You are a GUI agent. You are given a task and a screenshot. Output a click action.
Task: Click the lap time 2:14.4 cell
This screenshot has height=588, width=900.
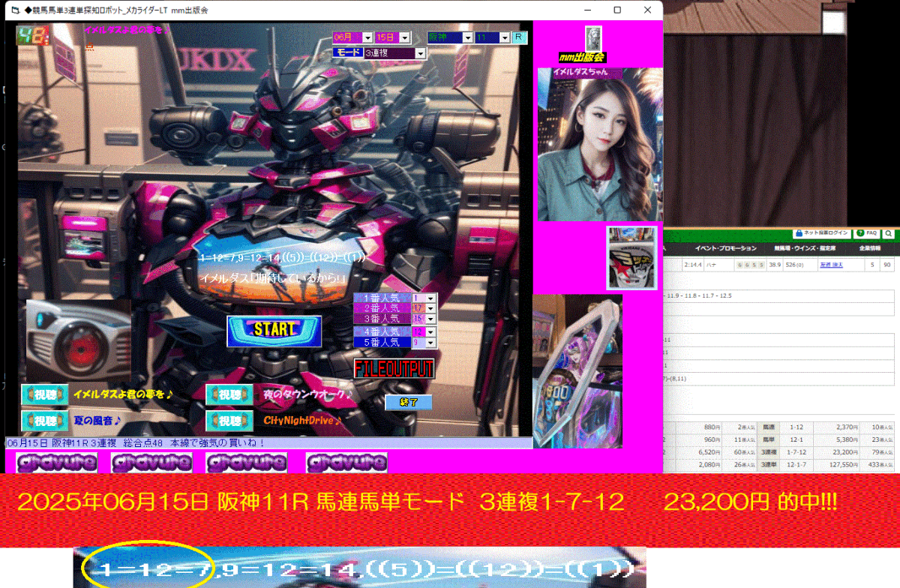pyautogui.click(x=692, y=265)
